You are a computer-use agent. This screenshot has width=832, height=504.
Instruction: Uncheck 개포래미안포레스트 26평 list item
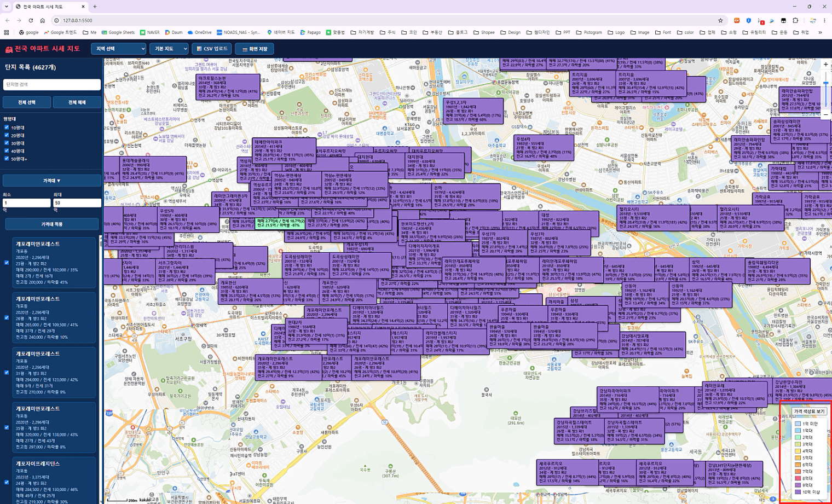point(7,317)
